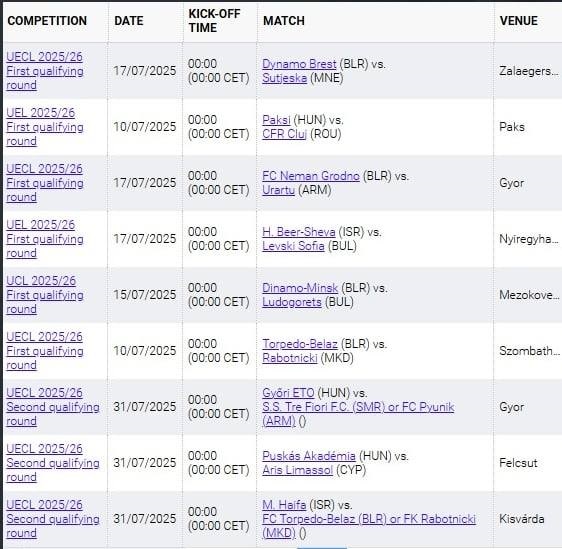Open UEL 2025/26 competition link for Paksi match

coord(45,127)
